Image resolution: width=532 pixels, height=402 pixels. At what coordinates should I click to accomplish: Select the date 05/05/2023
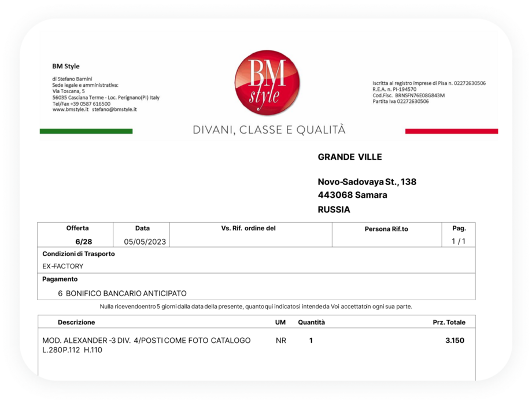coord(145,242)
